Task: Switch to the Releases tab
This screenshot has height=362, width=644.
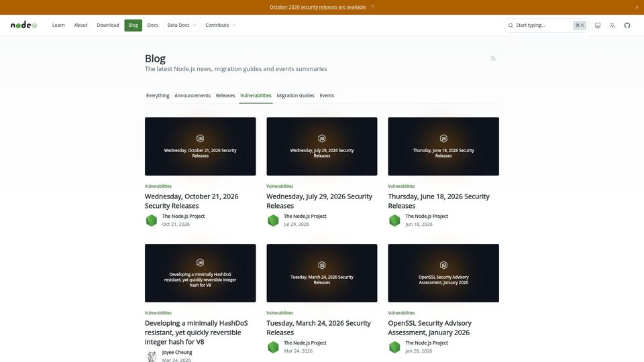Action: pyautogui.click(x=225, y=96)
